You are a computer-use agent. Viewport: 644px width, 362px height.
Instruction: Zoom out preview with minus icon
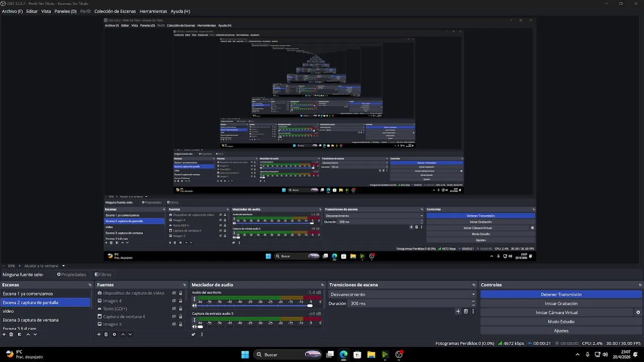(x=4, y=266)
